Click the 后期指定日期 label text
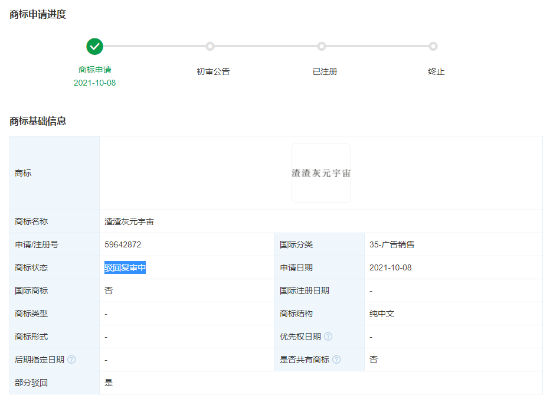The image size is (550, 418). point(40,359)
